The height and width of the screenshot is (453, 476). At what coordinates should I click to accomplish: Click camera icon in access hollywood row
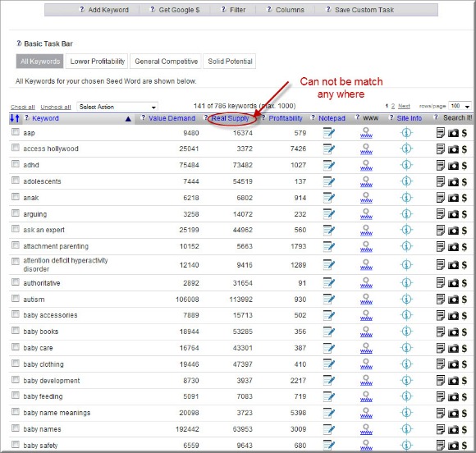tap(453, 149)
